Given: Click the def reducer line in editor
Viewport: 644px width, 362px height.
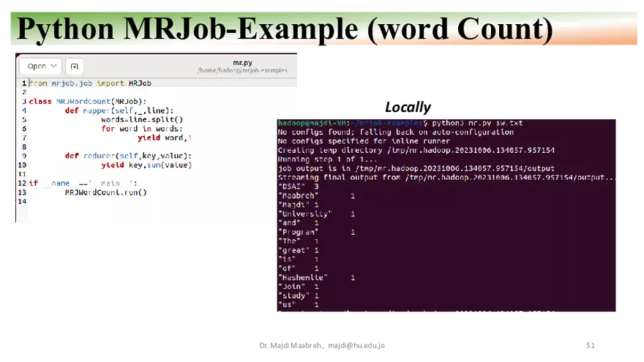Looking at the screenshot, I should point(127,156).
